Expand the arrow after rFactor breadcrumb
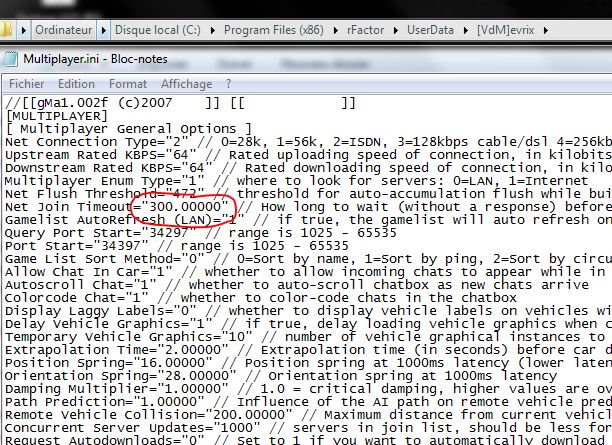Screen dimensions: 612x445 396,30
